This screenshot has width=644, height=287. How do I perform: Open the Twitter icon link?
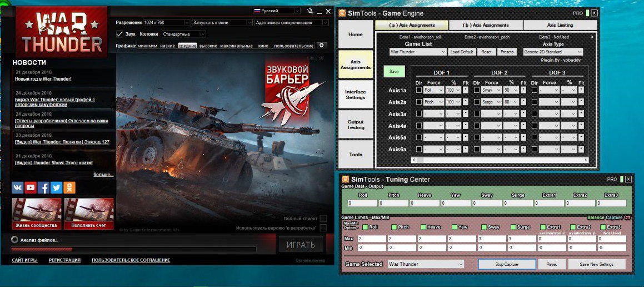56,187
